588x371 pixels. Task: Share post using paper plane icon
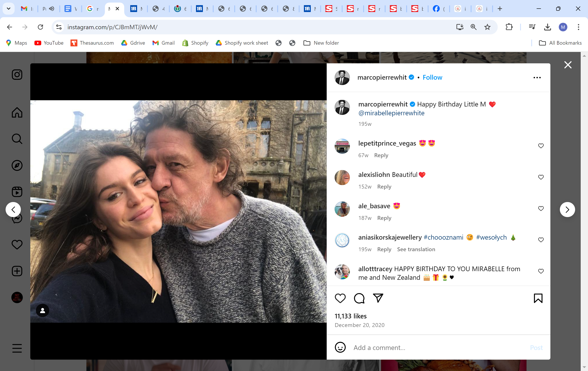point(378,298)
